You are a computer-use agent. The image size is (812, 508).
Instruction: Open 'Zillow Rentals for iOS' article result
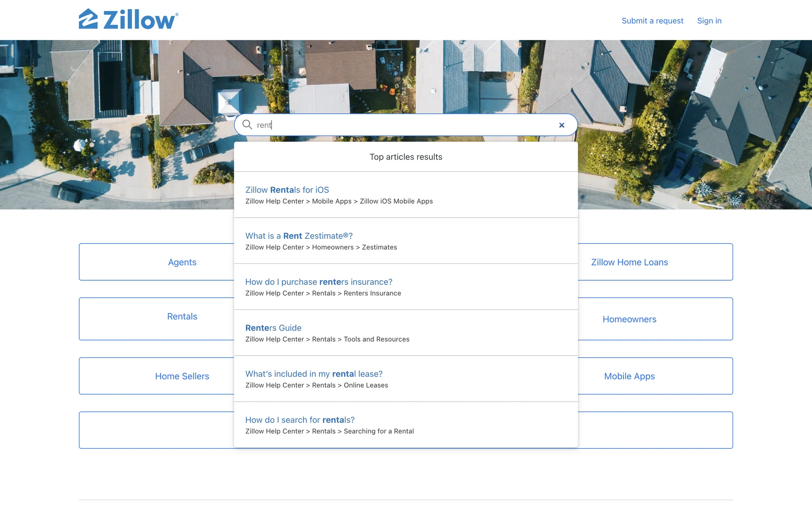(x=287, y=190)
